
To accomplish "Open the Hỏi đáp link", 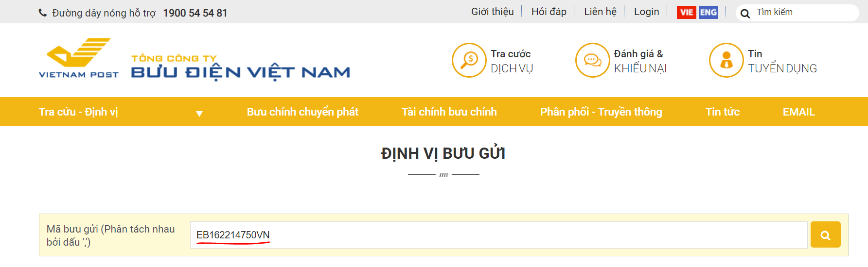I will pos(549,12).
